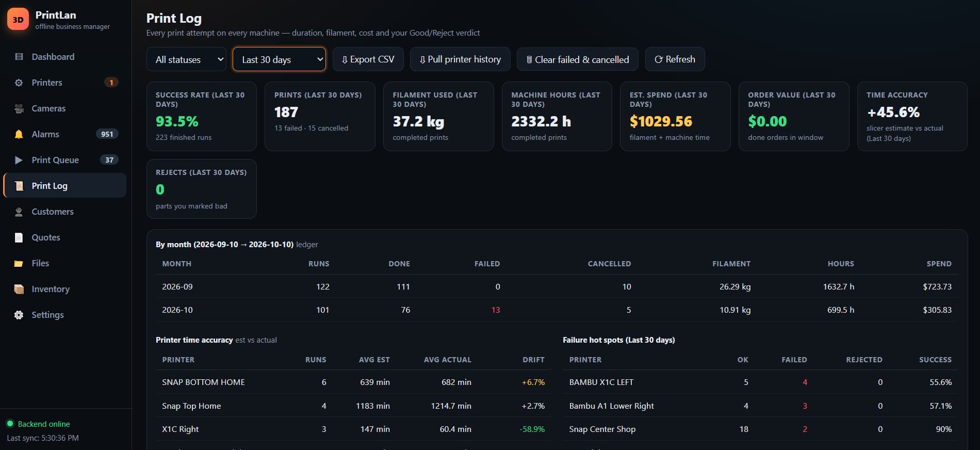Click Clear failed & cancelled button
The image size is (980, 450).
[578, 59]
